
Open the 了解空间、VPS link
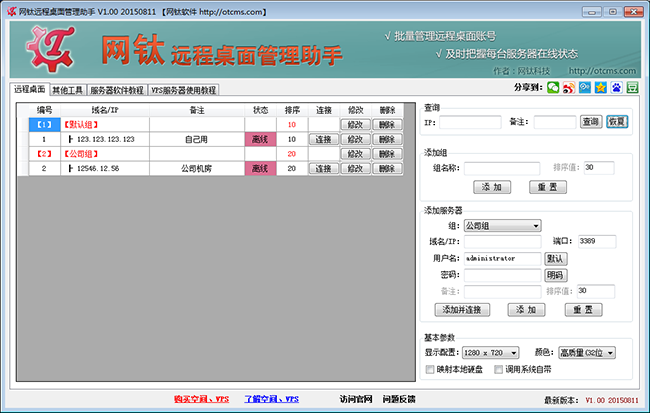[x=272, y=399]
